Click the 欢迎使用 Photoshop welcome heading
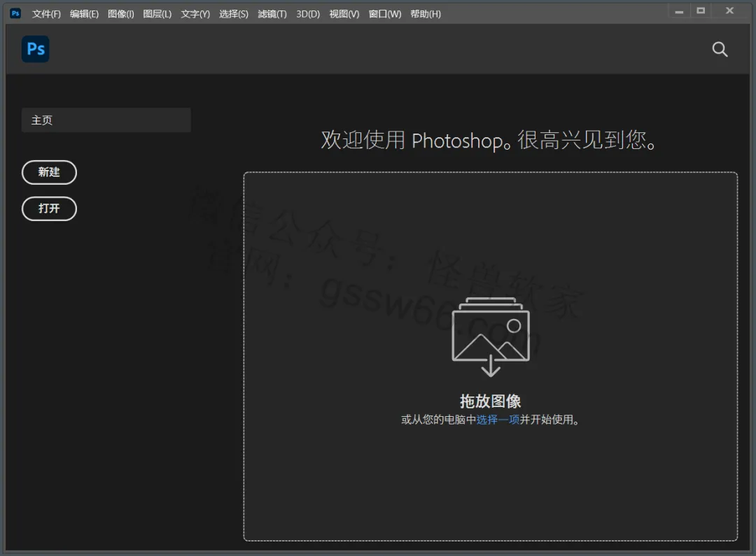This screenshot has width=756, height=556. point(489,140)
